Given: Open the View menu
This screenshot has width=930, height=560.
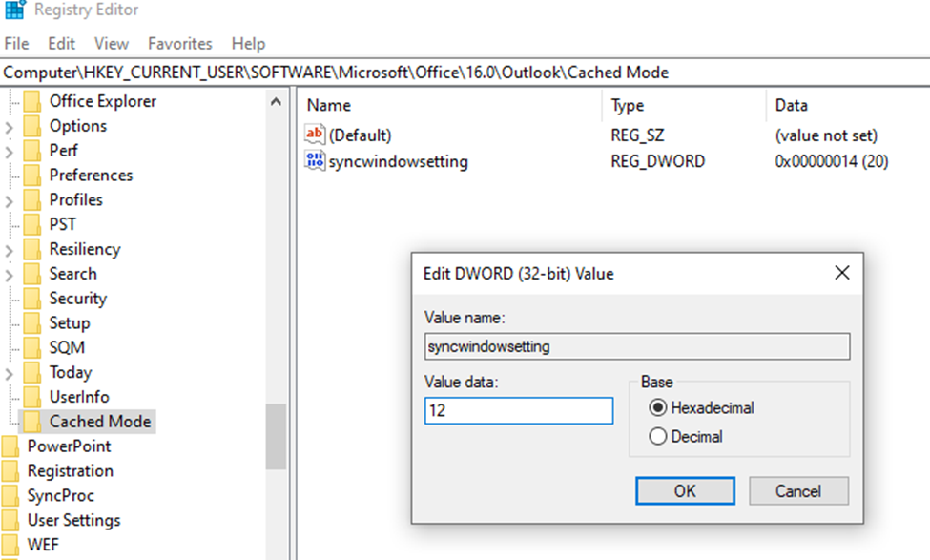Looking at the screenshot, I should [x=112, y=44].
